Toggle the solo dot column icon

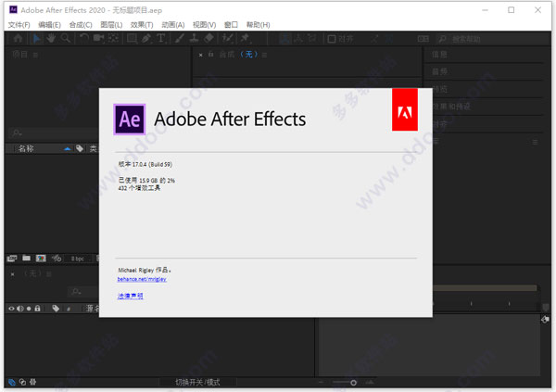(x=29, y=309)
